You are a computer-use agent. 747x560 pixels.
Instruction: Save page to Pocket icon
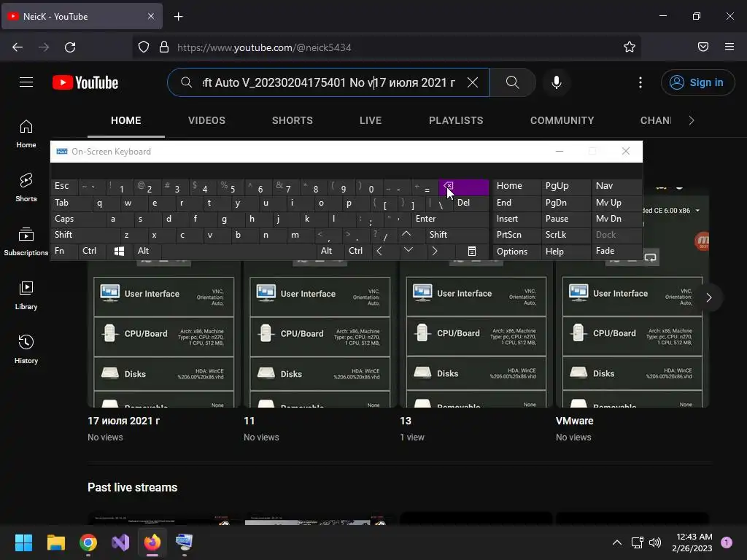703,47
